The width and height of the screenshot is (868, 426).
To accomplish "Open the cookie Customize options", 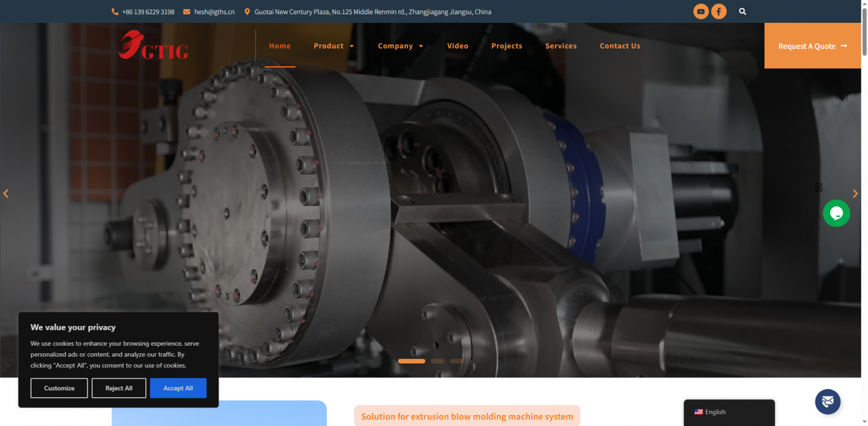I will (x=59, y=388).
